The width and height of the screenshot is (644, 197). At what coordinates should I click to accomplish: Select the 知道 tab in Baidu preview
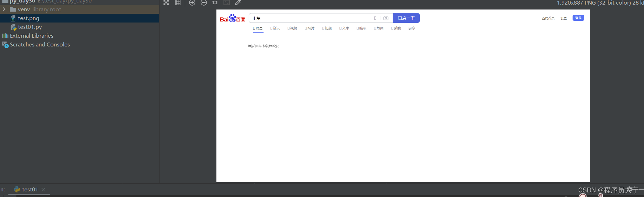[x=327, y=28]
